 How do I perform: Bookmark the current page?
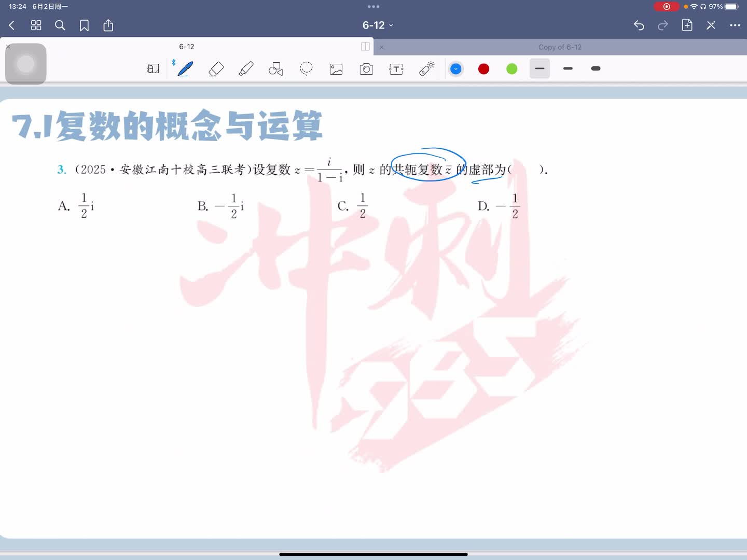pyautogui.click(x=84, y=25)
